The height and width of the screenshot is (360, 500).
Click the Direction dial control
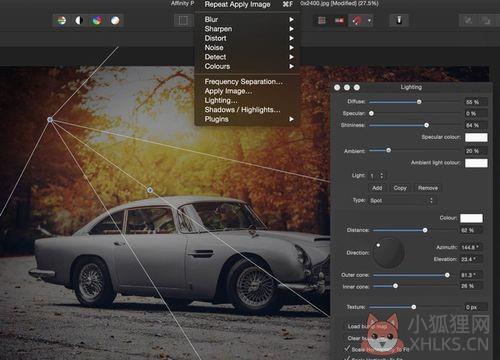388,253
